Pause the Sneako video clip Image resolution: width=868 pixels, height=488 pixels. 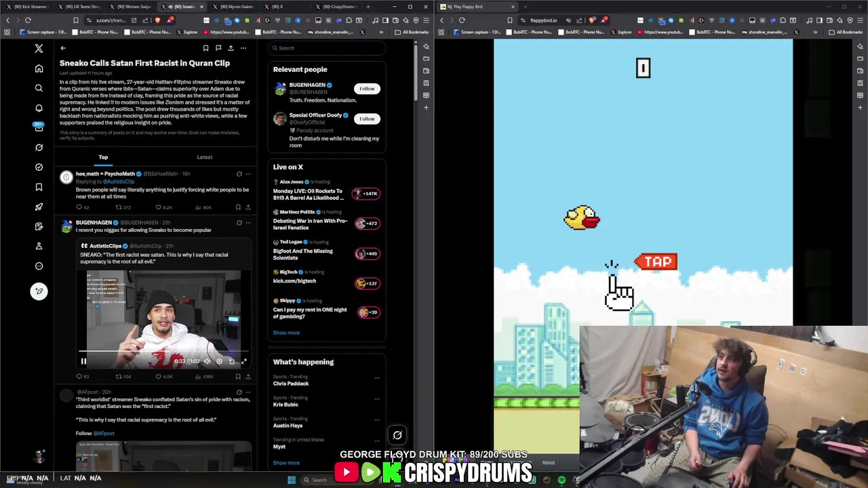[83, 361]
